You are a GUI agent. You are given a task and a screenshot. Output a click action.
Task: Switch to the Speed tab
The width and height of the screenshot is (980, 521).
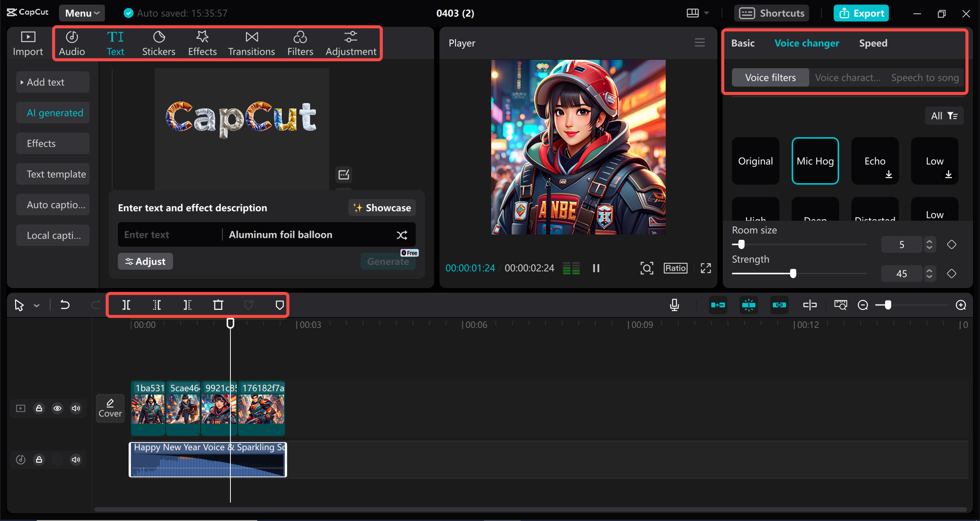(873, 43)
